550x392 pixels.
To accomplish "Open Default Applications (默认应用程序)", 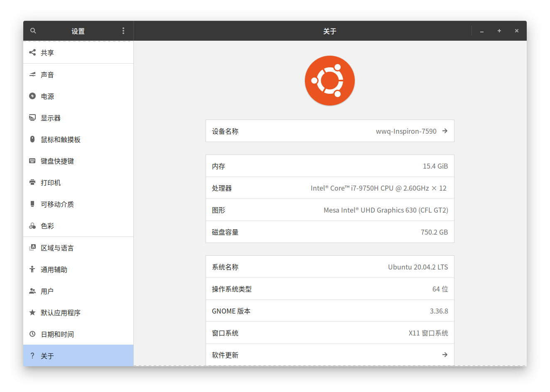I will pos(61,313).
